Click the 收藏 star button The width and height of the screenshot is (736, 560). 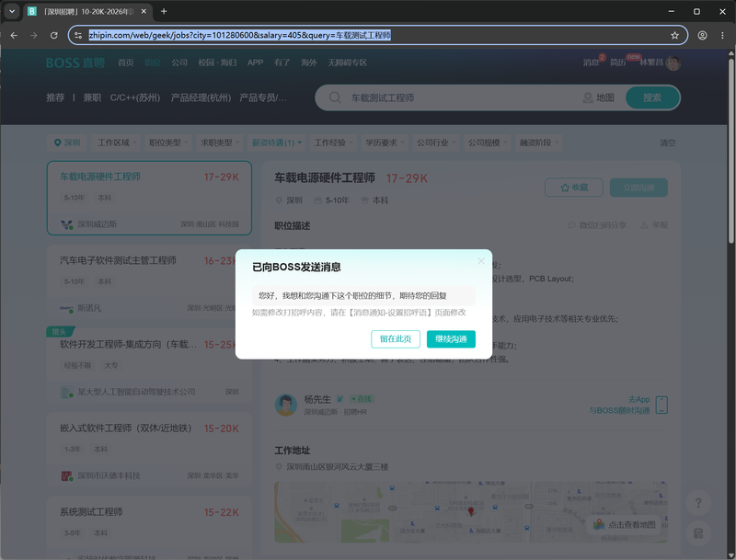[573, 188]
